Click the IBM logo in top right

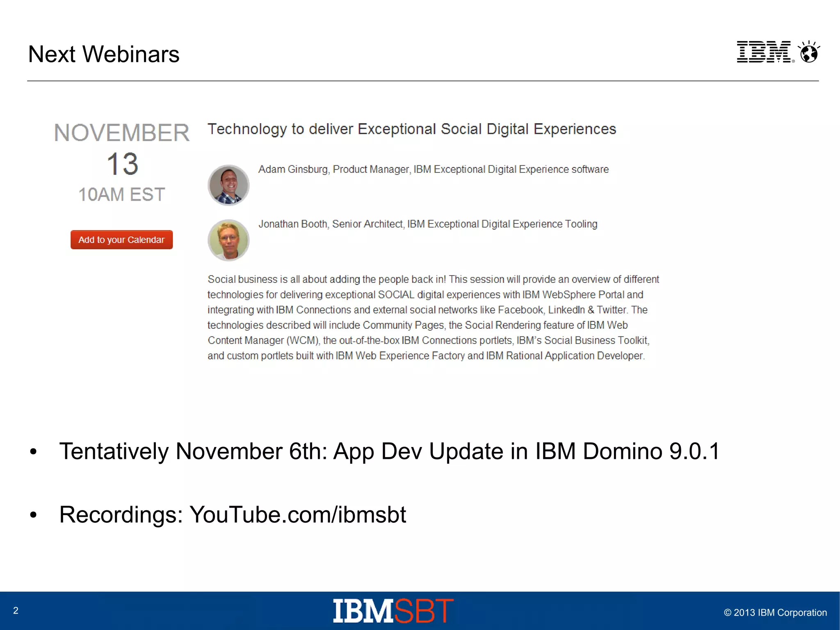[x=764, y=52]
